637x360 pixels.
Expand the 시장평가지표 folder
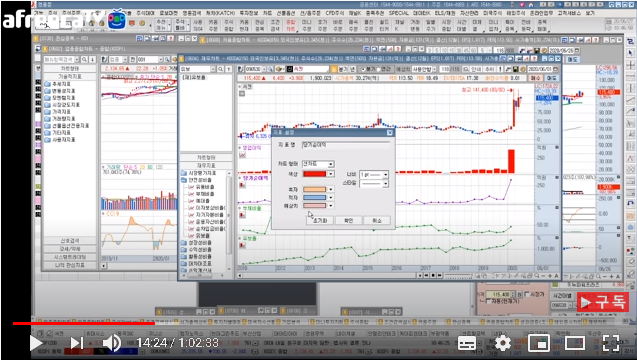pos(199,173)
